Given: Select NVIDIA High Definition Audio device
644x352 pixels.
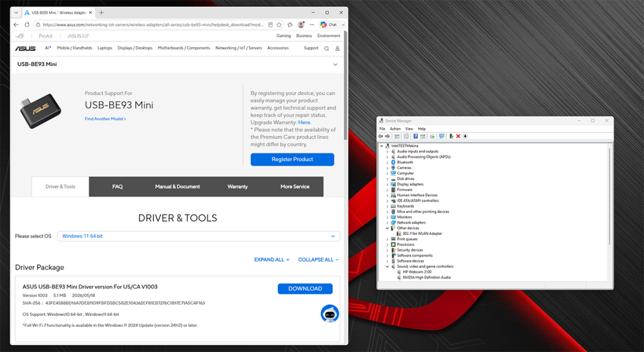Looking at the screenshot, I should (x=427, y=277).
